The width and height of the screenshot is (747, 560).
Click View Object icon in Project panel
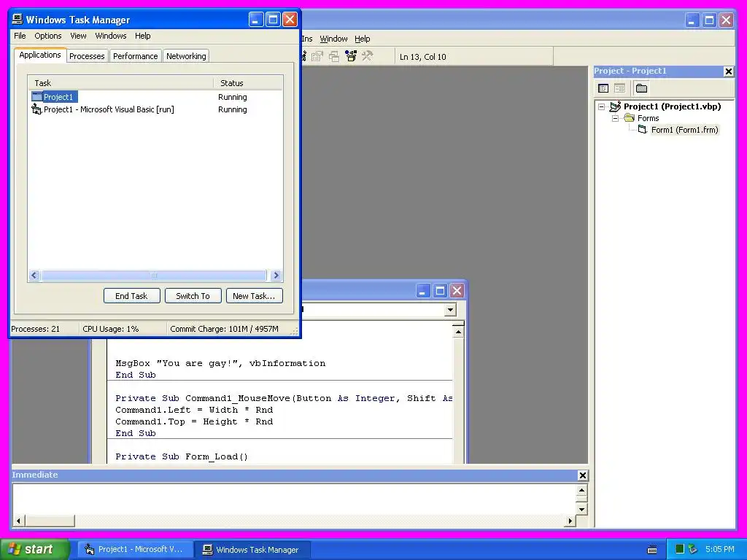click(x=619, y=88)
